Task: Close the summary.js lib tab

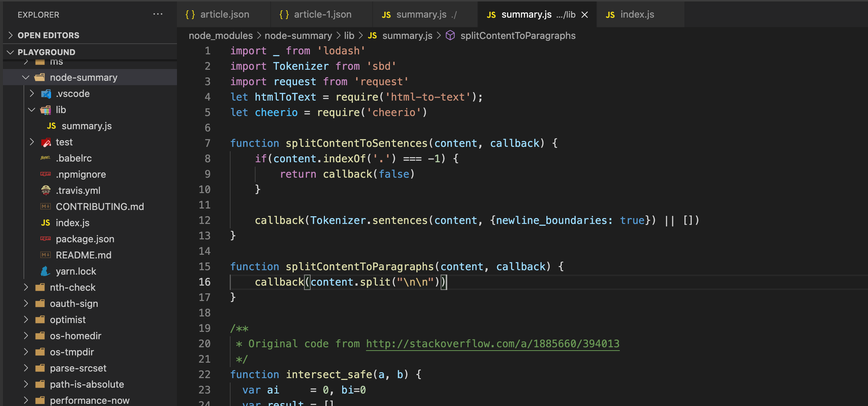Action: 585,15
